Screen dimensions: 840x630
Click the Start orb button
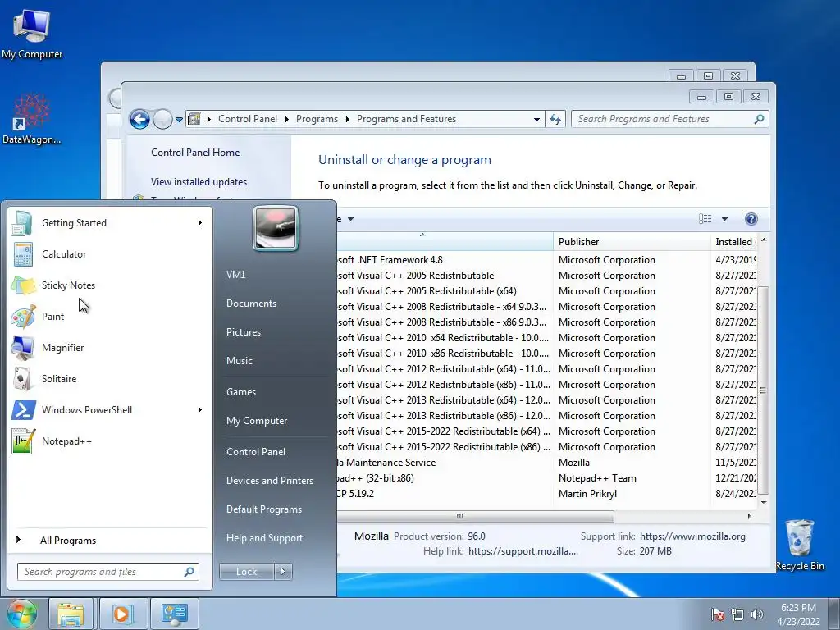[x=21, y=614]
